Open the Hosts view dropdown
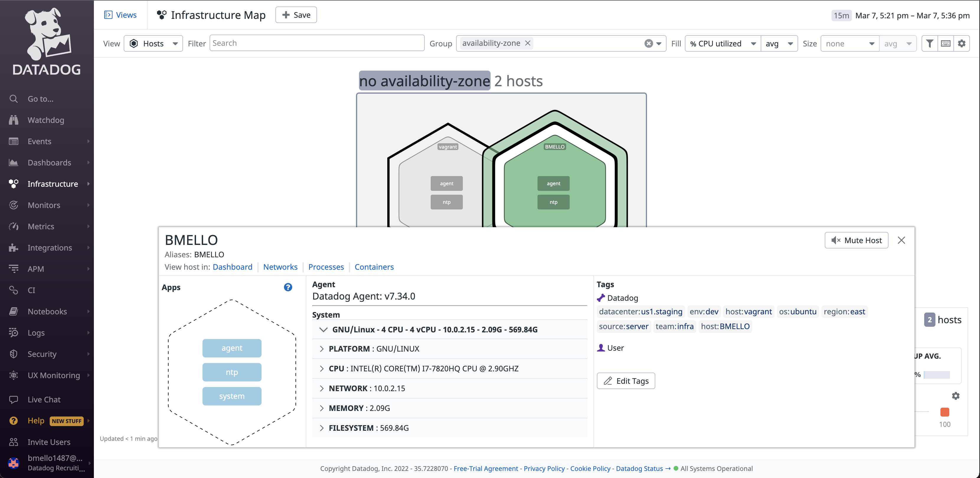 [x=153, y=43]
